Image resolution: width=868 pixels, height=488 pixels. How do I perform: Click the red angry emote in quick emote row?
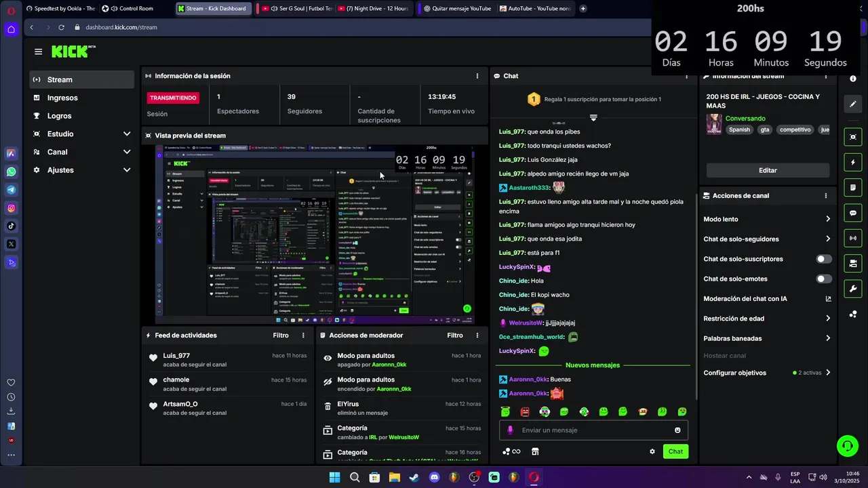click(x=525, y=411)
